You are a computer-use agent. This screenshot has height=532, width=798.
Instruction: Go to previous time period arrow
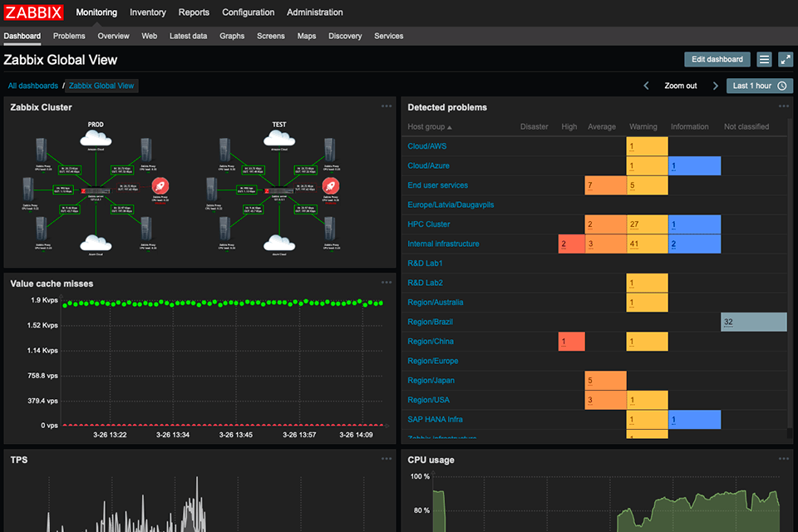point(647,86)
